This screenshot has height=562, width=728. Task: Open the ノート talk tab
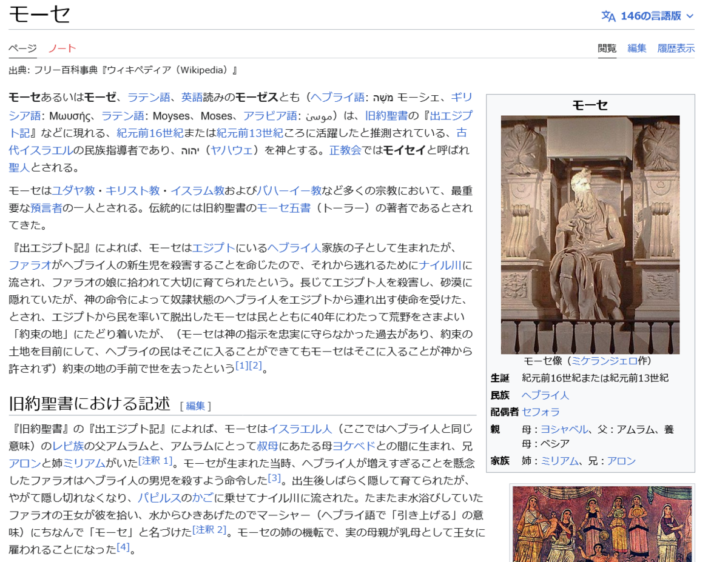point(62,49)
